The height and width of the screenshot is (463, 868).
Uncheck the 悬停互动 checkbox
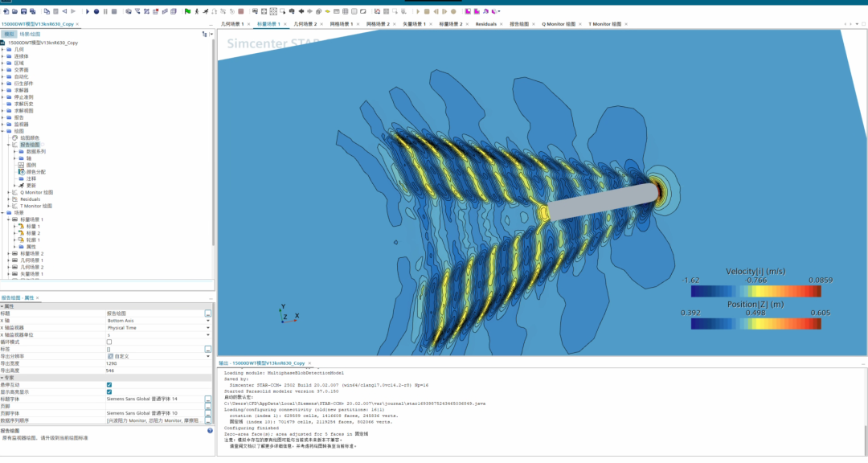pyautogui.click(x=109, y=385)
